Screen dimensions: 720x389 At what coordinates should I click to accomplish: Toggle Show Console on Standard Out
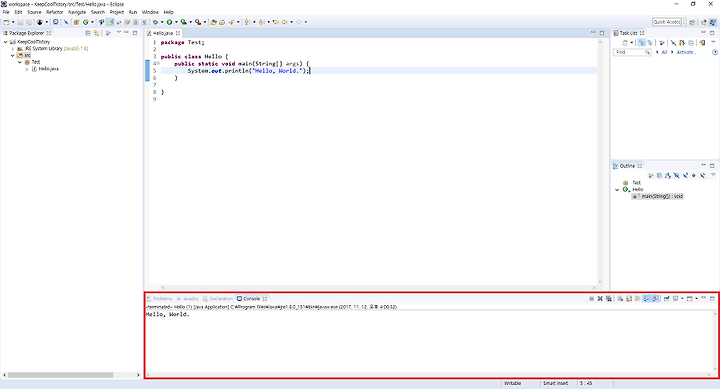[647, 299]
